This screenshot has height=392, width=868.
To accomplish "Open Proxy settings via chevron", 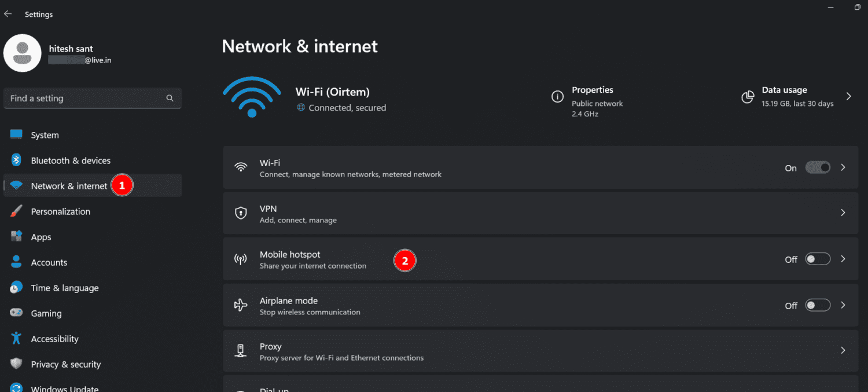I will [x=843, y=350].
